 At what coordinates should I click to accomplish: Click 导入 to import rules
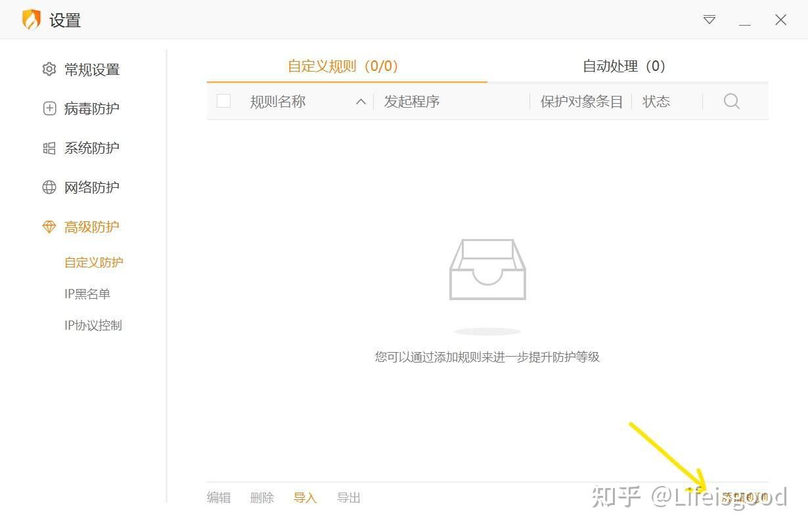305,498
